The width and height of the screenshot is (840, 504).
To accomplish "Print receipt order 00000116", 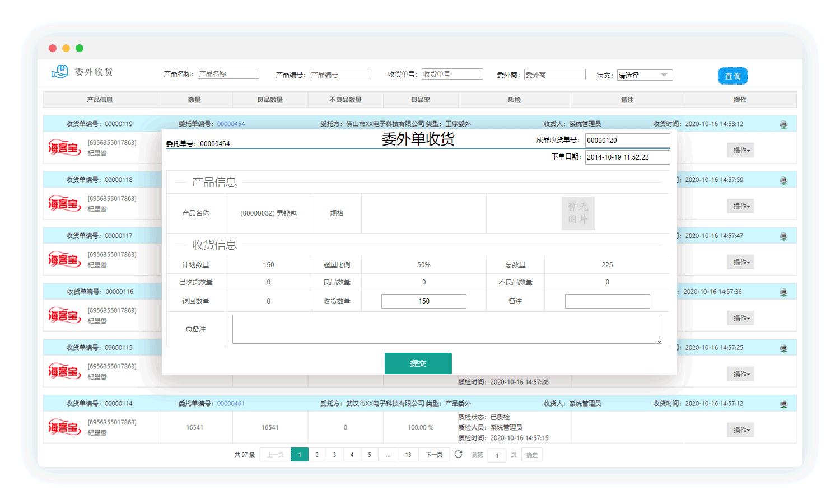I will pos(783,292).
